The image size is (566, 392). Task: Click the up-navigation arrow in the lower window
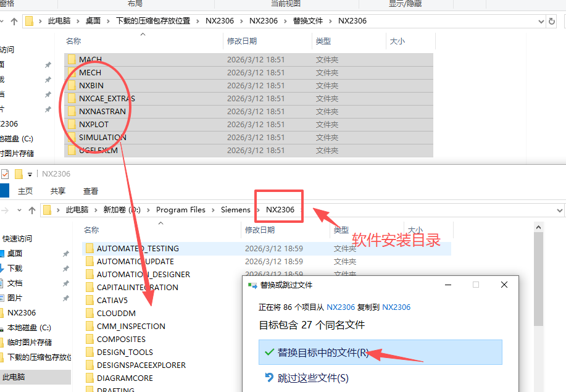click(x=32, y=209)
